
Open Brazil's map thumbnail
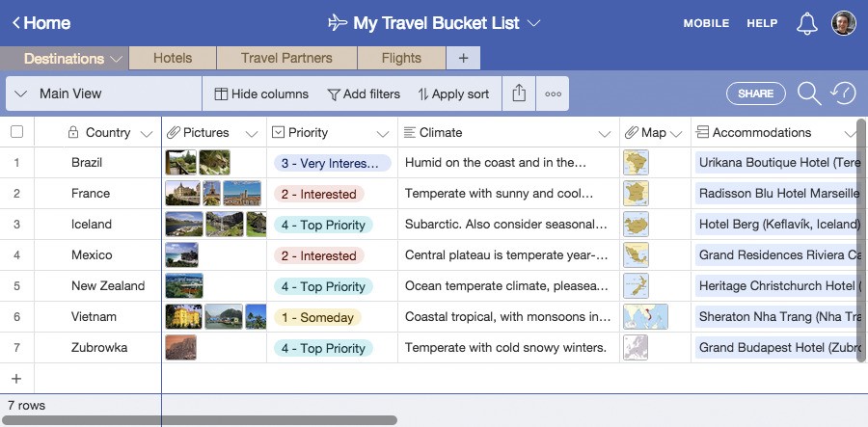point(636,163)
